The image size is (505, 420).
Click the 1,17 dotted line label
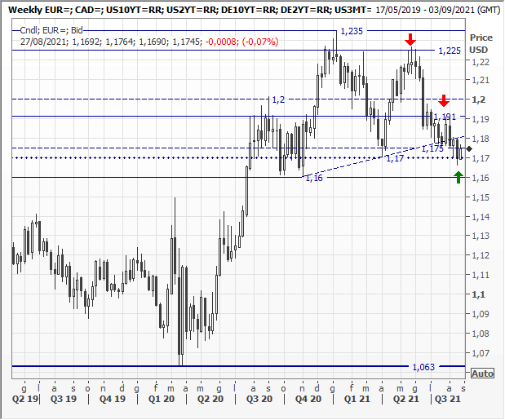[395, 158]
